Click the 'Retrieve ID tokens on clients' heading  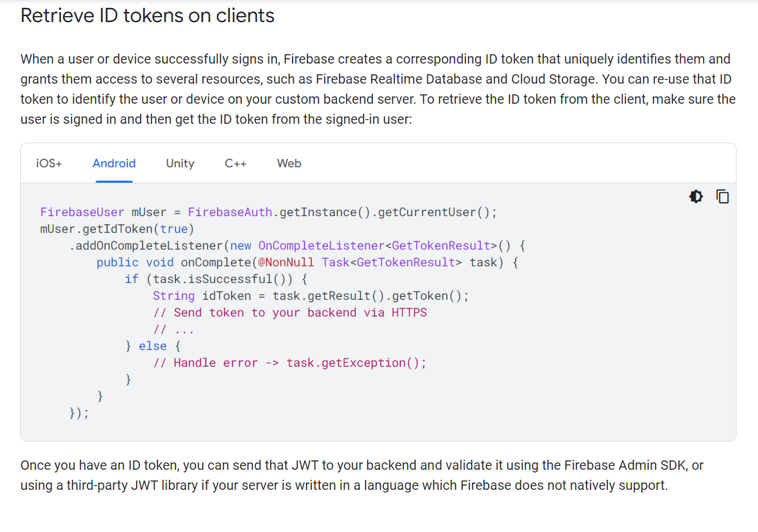(x=147, y=15)
